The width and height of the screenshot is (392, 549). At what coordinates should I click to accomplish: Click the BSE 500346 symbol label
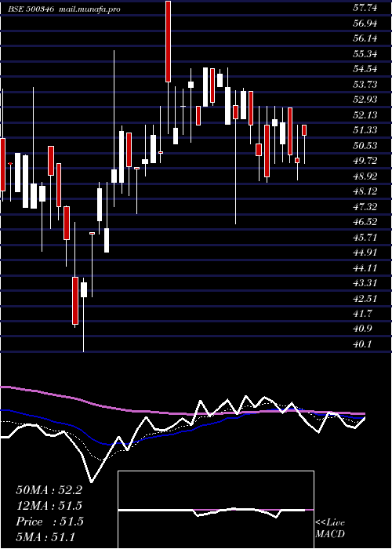[x=31, y=9]
